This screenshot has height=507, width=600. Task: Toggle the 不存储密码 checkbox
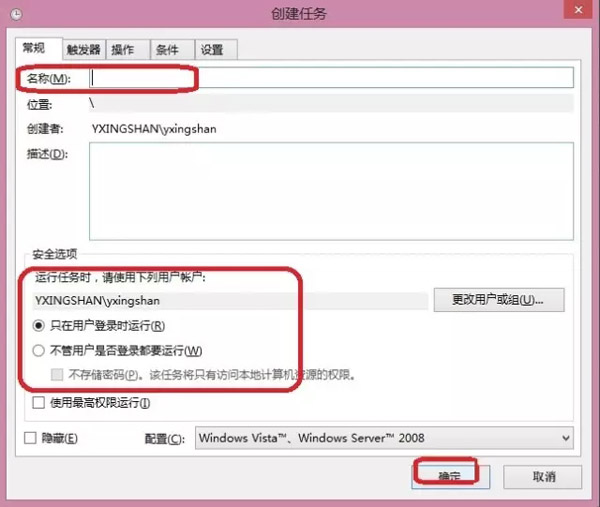point(57,375)
